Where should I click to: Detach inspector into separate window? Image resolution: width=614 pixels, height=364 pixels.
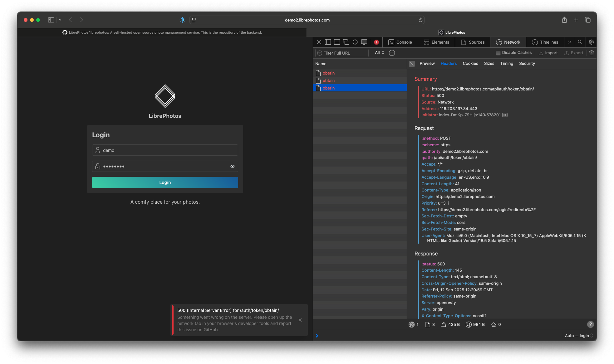tap(346, 42)
